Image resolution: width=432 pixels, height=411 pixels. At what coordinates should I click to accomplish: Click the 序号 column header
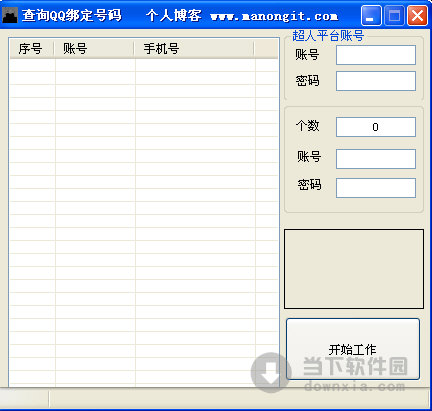(x=32, y=49)
